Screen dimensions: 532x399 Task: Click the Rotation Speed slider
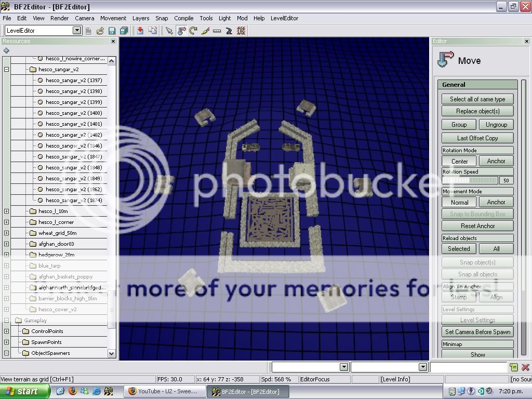pos(470,180)
